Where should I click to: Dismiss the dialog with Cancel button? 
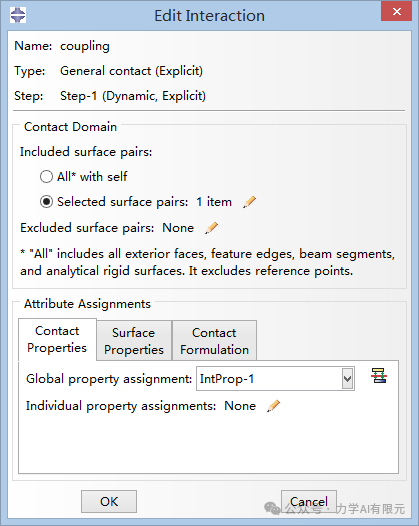[309, 502]
